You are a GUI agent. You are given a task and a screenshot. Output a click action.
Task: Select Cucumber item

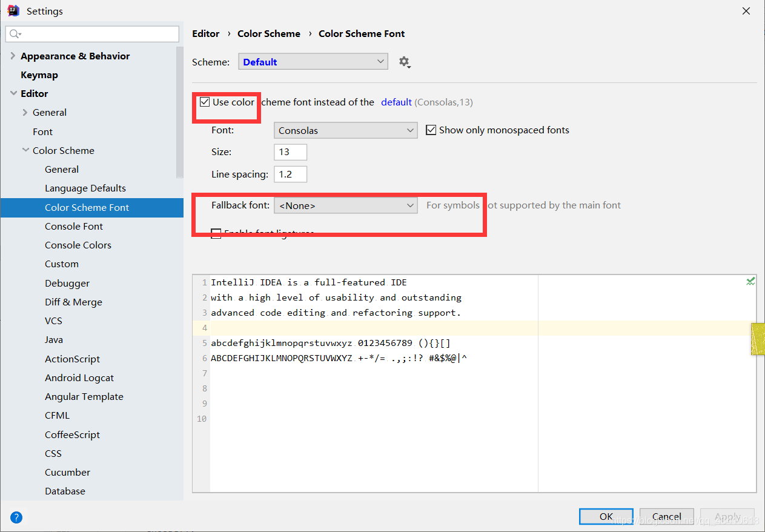pyautogui.click(x=67, y=472)
